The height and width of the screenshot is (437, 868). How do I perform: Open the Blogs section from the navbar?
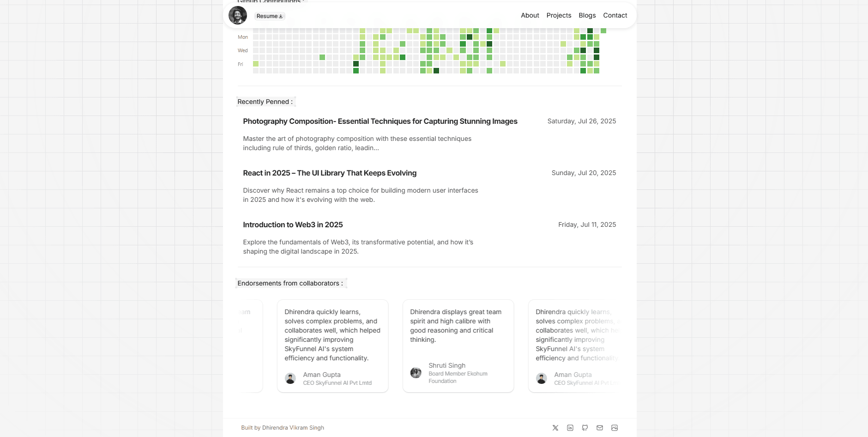pos(587,15)
